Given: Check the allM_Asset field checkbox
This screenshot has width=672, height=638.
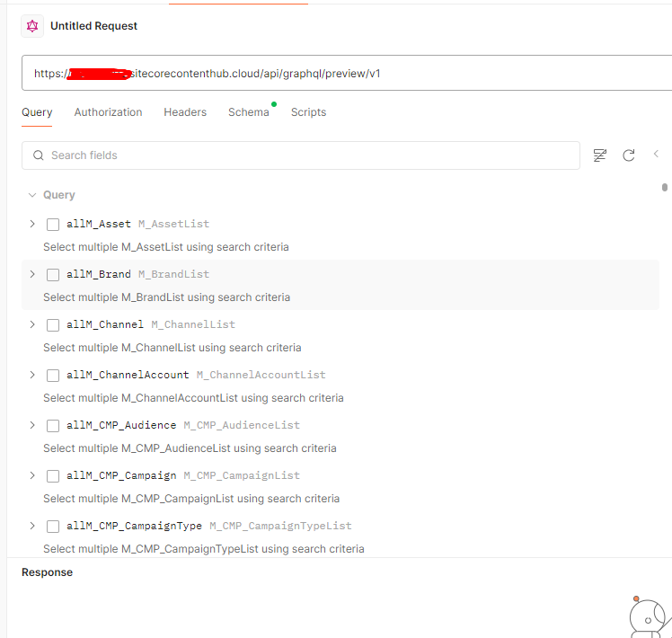Looking at the screenshot, I should pyautogui.click(x=53, y=225).
